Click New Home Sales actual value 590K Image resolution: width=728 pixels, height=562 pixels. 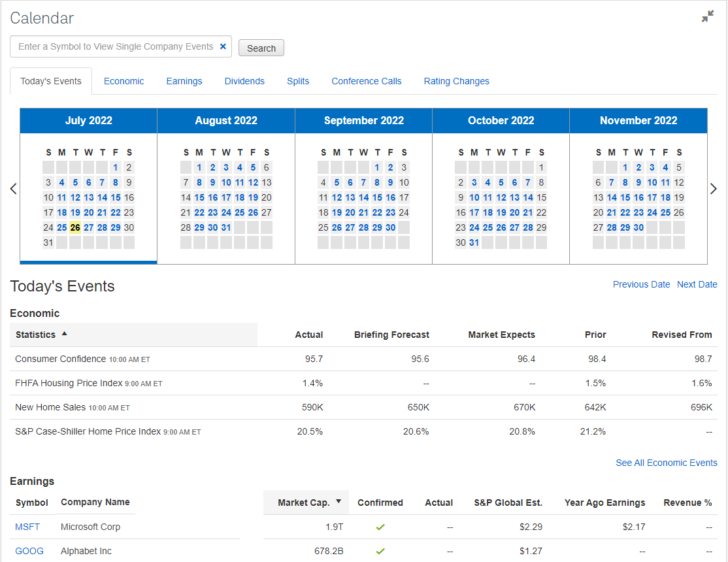[x=312, y=407]
